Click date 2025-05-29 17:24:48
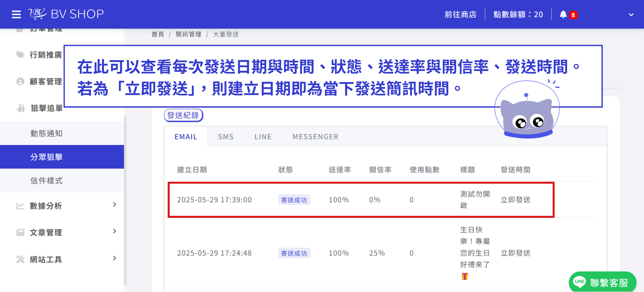The width and height of the screenshot is (644, 292). pyautogui.click(x=214, y=253)
